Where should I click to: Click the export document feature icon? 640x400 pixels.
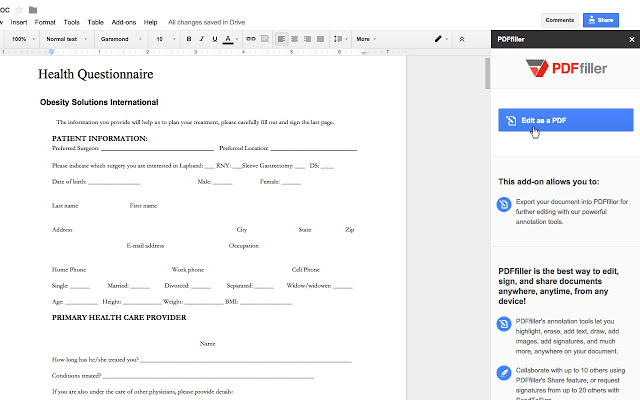click(504, 204)
